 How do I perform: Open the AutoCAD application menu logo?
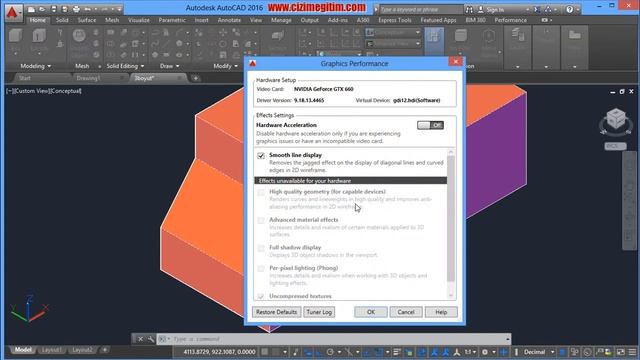click(x=13, y=12)
